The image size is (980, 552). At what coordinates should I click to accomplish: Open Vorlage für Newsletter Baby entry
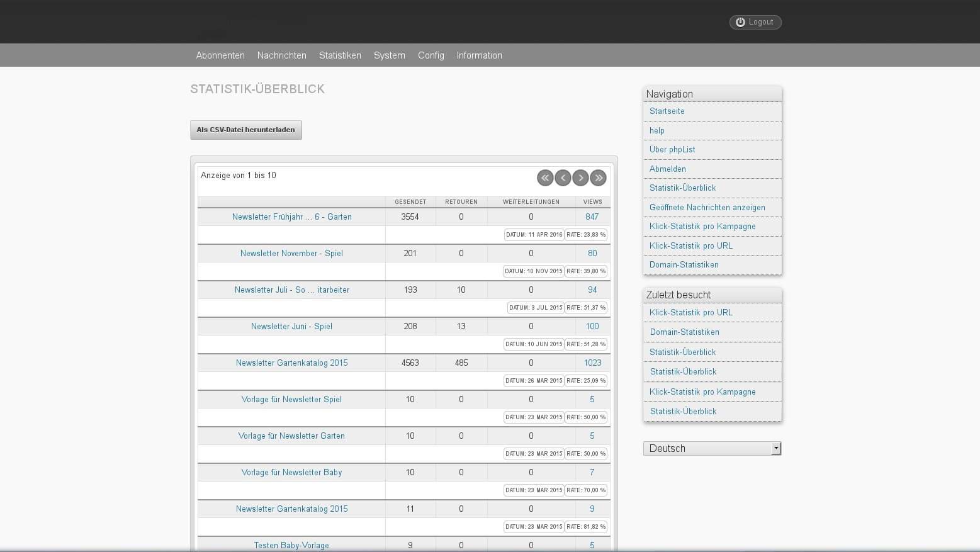click(291, 472)
